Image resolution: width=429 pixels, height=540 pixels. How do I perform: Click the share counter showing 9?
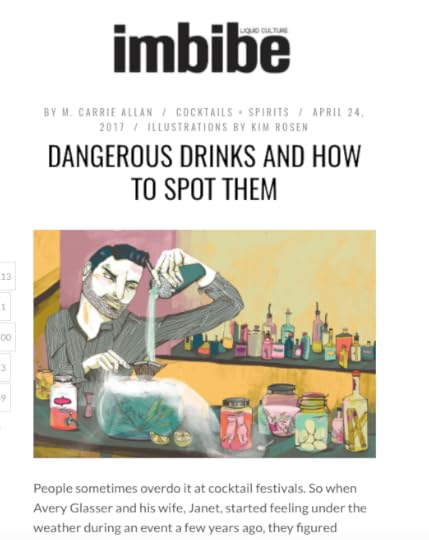tap(5, 397)
